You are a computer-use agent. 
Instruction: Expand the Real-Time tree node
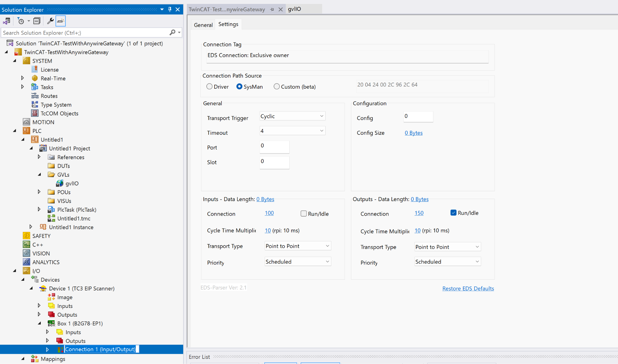pyautogui.click(x=23, y=78)
